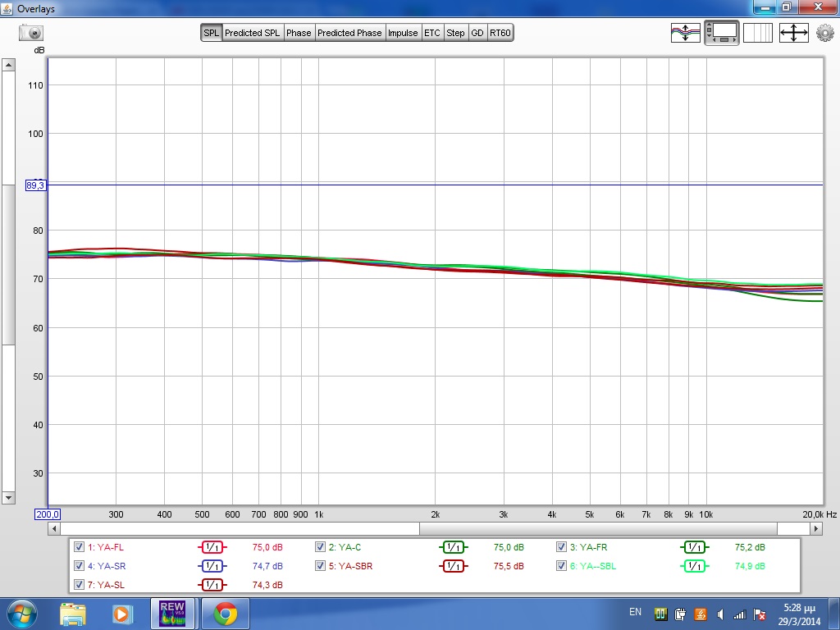This screenshot has width=840, height=630.
Task: Launch Windows Media Player from taskbar
Action: [121, 614]
